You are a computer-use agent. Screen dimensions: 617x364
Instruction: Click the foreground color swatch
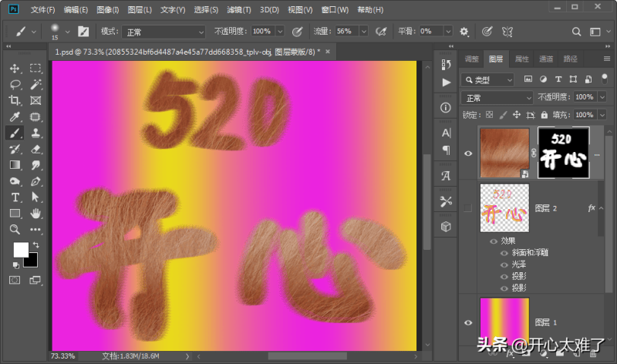tap(20, 250)
